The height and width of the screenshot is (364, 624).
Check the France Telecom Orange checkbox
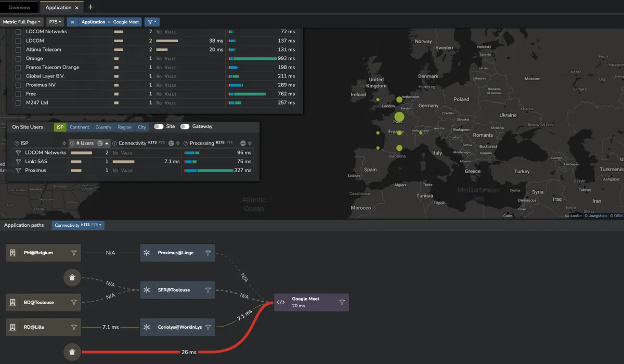[18, 67]
